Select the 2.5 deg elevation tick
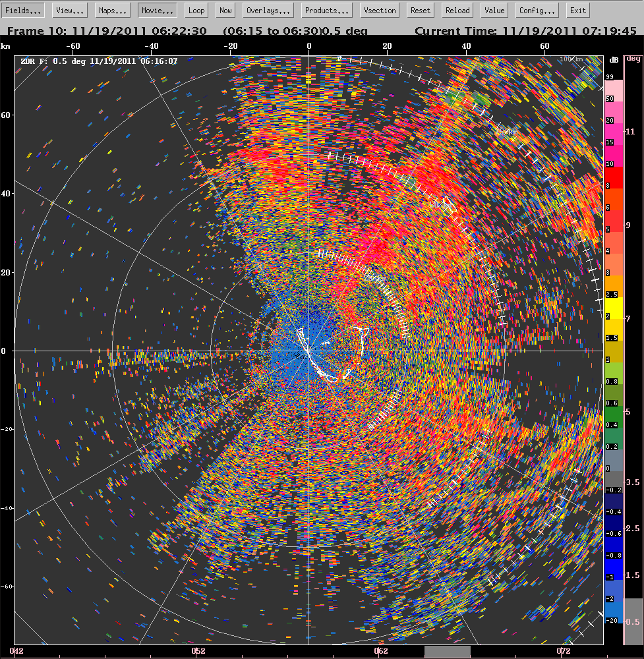 click(x=633, y=529)
